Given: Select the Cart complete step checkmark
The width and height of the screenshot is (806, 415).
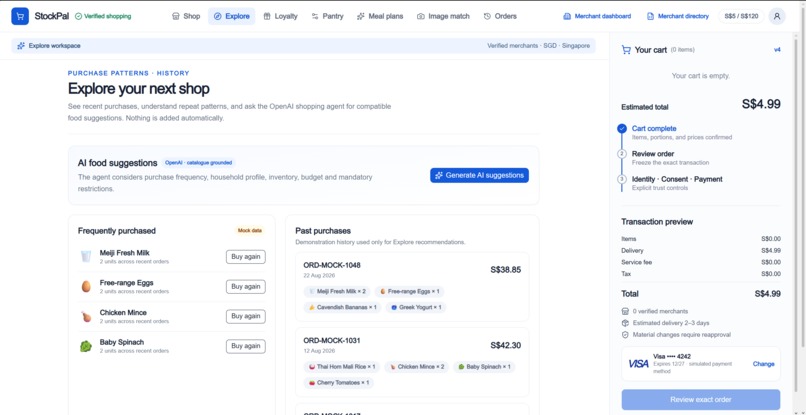Looking at the screenshot, I should (x=622, y=129).
